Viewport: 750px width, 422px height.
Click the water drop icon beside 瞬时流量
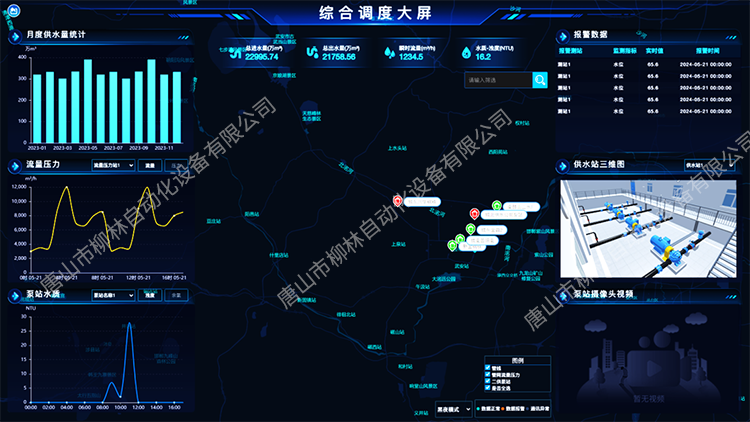click(388, 52)
